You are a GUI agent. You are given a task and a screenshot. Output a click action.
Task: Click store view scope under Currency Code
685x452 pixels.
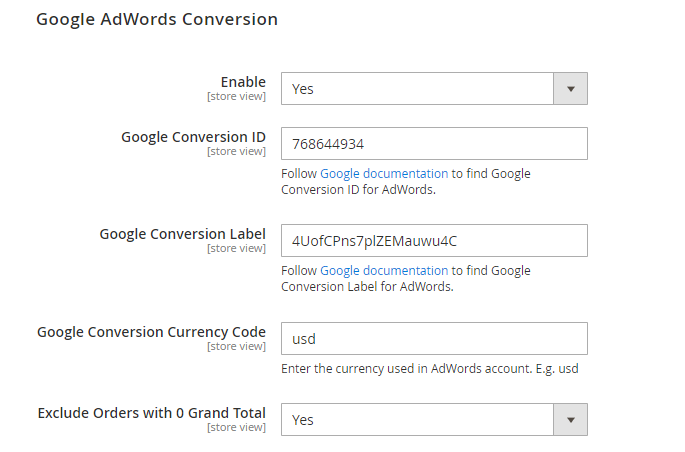coord(236,346)
